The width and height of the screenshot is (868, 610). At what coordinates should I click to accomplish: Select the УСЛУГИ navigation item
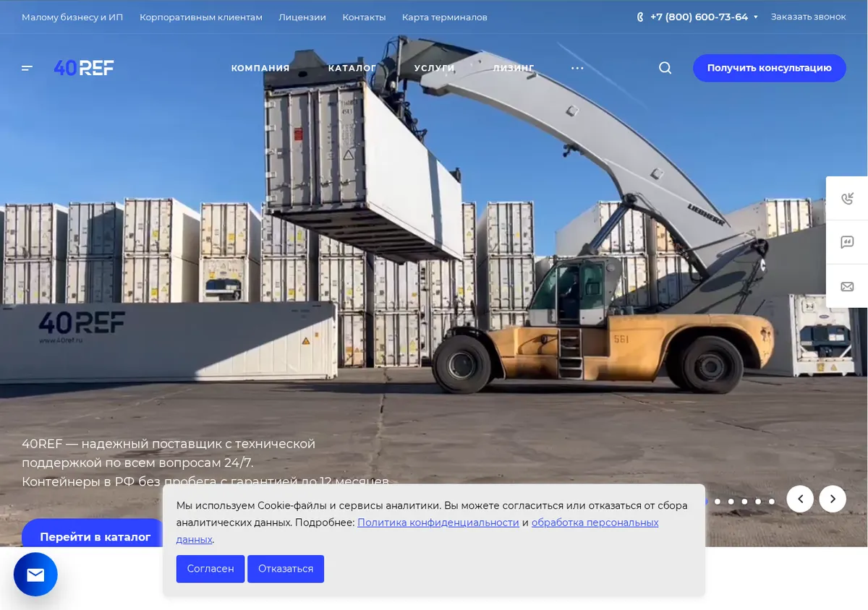tap(435, 68)
